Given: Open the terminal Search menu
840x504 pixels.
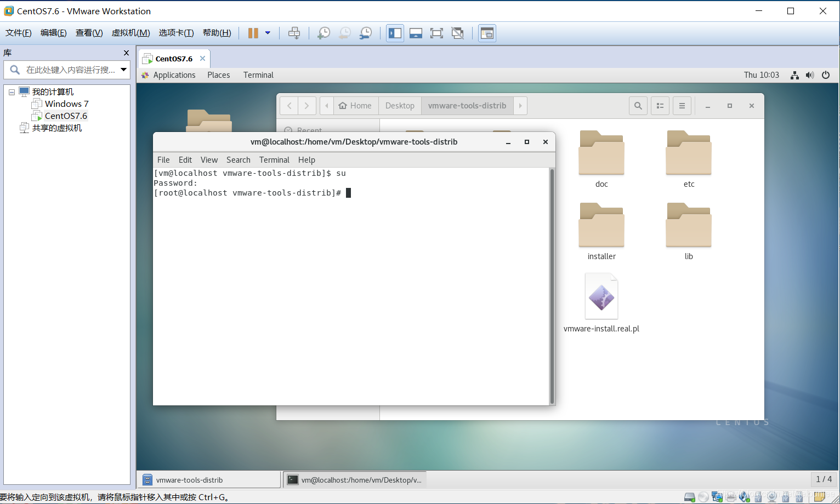Looking at the screenshot, I should point(238,160).
